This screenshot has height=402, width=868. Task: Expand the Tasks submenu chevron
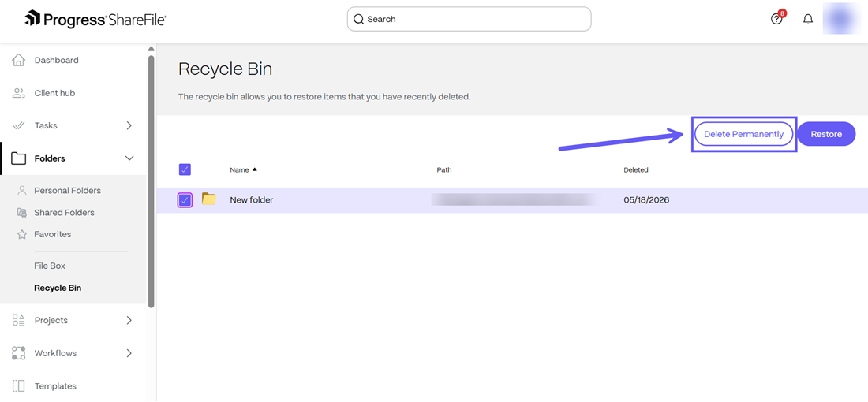tap(129, 125)
